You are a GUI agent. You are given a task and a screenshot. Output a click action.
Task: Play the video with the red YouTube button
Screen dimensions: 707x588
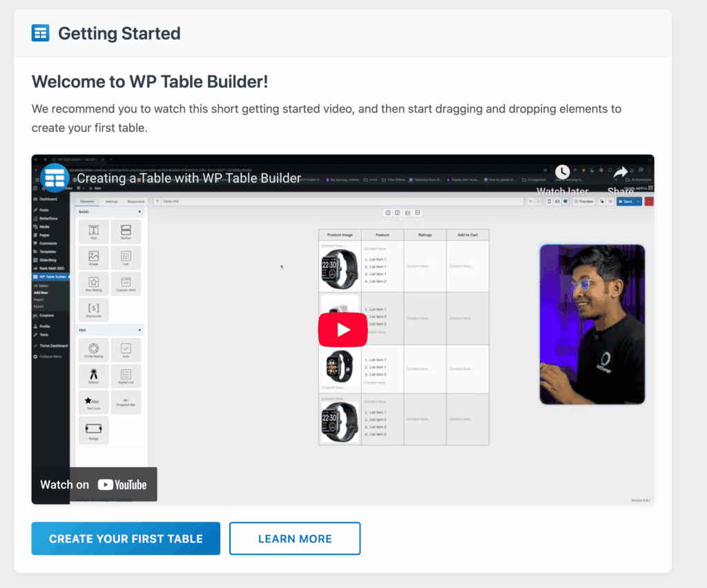coord(342,330)
